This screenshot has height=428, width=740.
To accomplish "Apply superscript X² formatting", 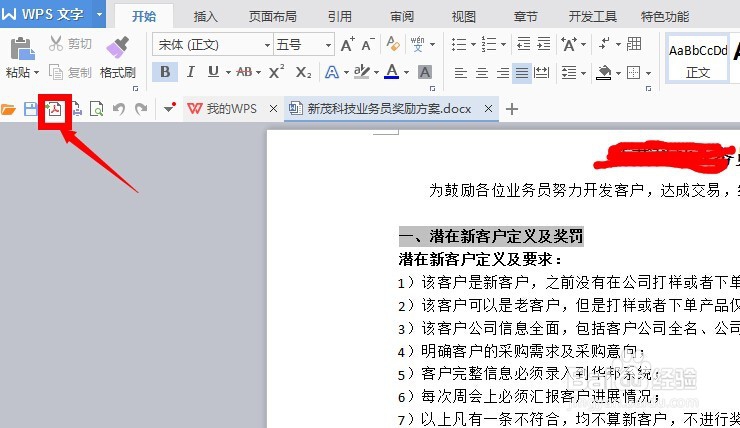I will pyautogui.click(x=276, y=72).
